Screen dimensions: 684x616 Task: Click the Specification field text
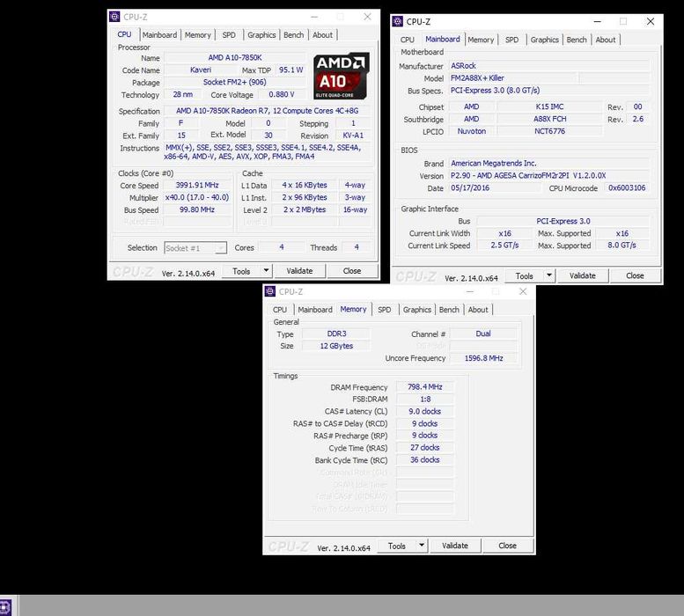pos(268,111)
